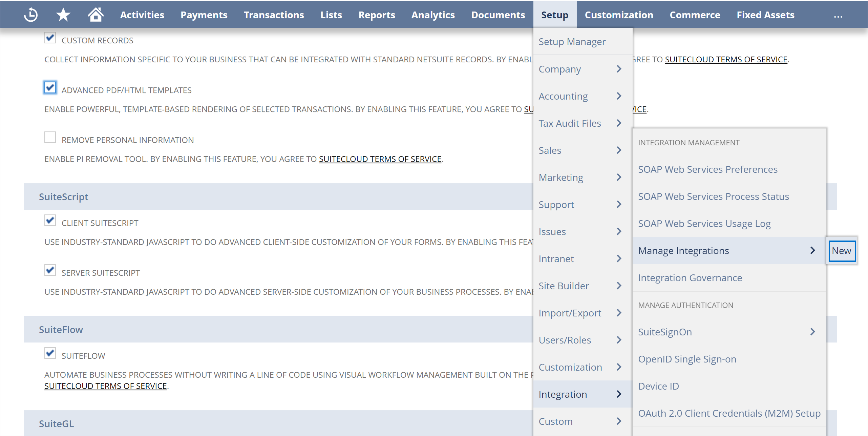The image size is (868, 436).
Task: Click the SuiteScript section header
Action: [63, 196]
